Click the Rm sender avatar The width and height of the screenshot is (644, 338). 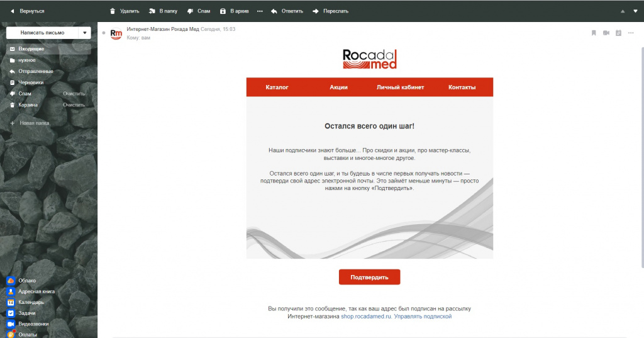pos(116,33)
